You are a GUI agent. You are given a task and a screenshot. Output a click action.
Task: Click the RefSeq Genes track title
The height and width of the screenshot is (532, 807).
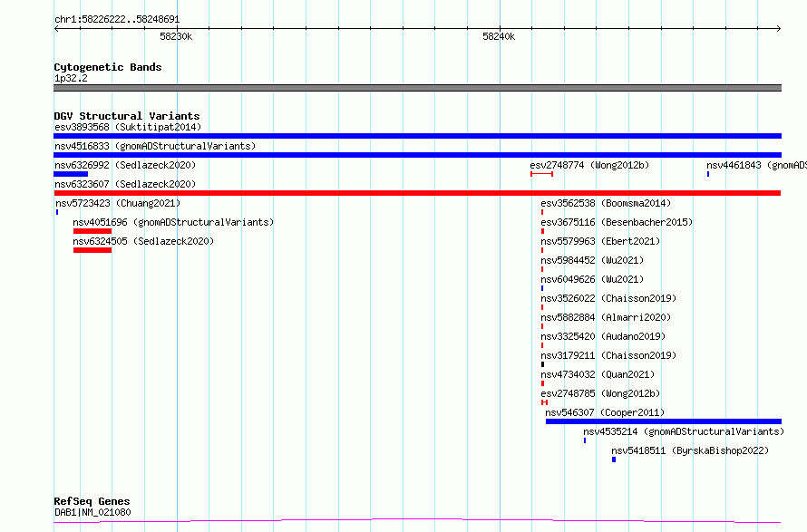click(92, 501)
